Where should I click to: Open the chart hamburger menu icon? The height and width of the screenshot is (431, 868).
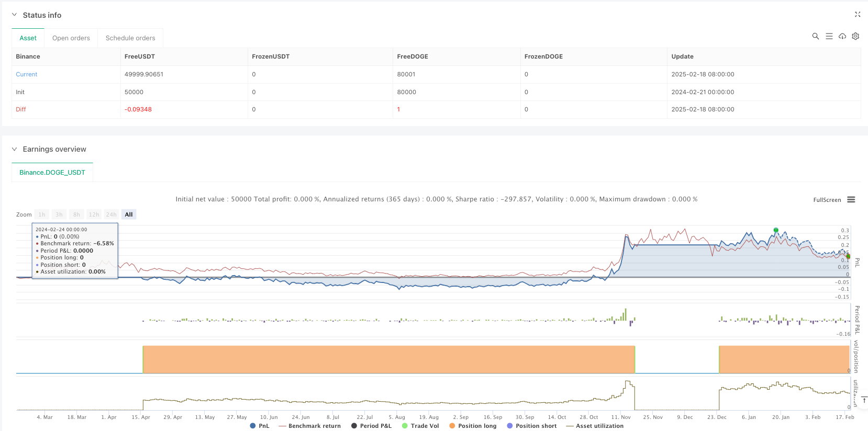click(851, 200)
